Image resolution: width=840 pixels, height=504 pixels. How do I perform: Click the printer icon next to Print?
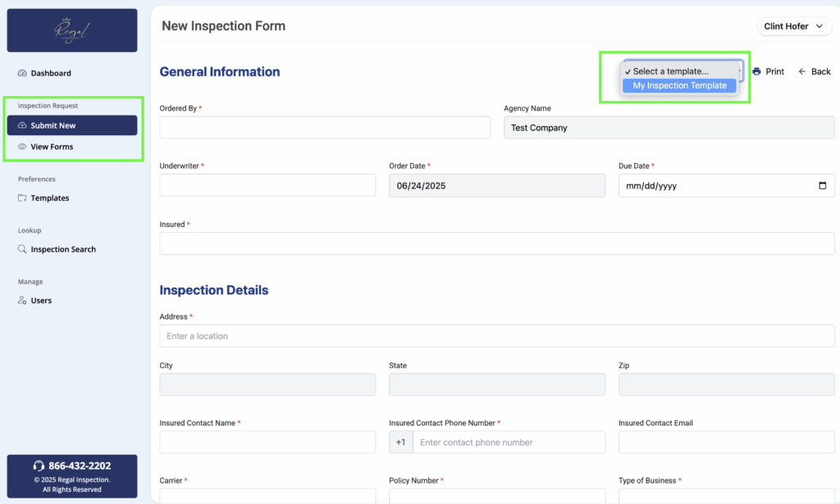756,72
